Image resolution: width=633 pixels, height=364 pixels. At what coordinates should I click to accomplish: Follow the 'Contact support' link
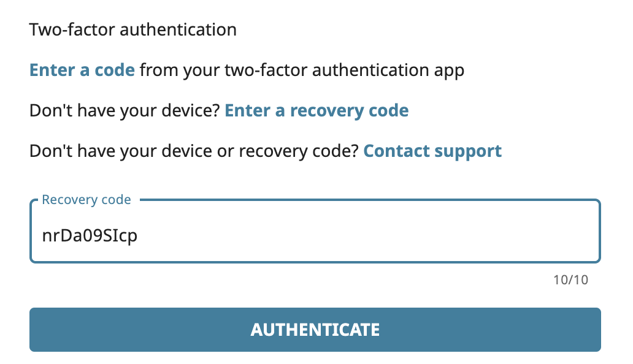432,151
